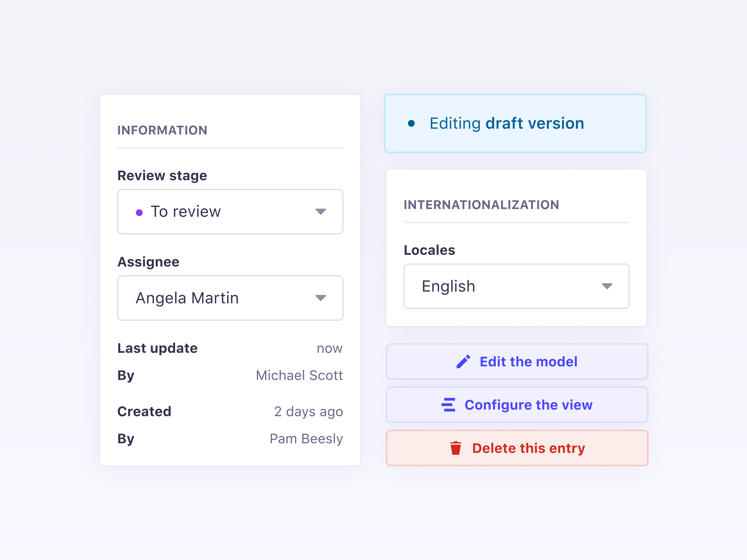Expand the Assignee chevron arrow
This screenshot has width=747, height=560.
[321, 298]
